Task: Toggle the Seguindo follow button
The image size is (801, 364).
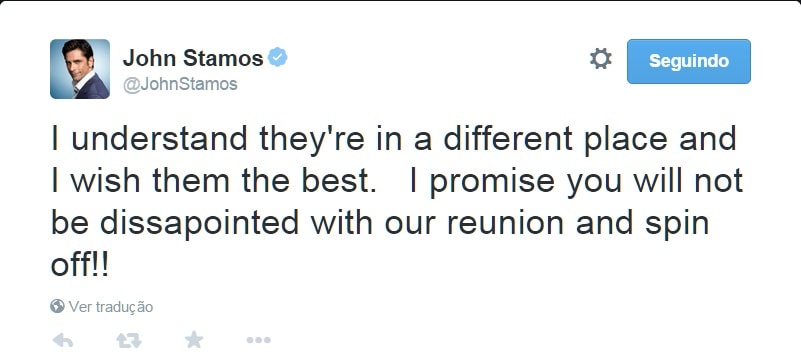Action: [x=689, y=61]
